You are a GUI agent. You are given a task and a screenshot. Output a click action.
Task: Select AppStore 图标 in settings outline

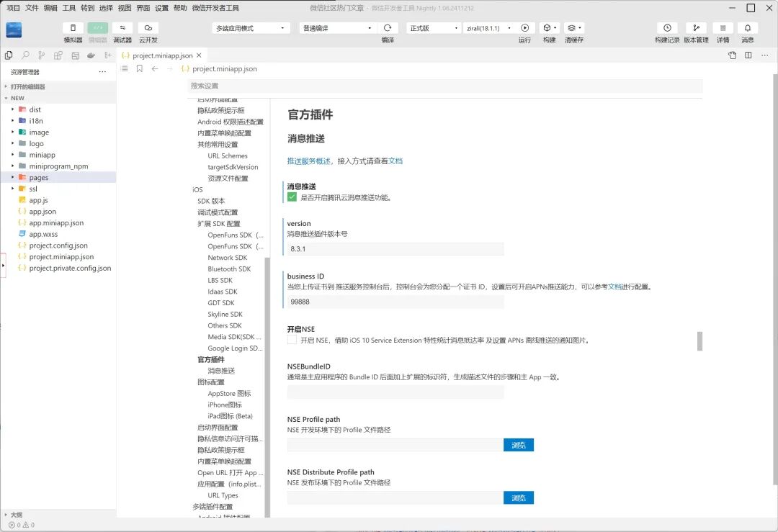pos(229,394)
